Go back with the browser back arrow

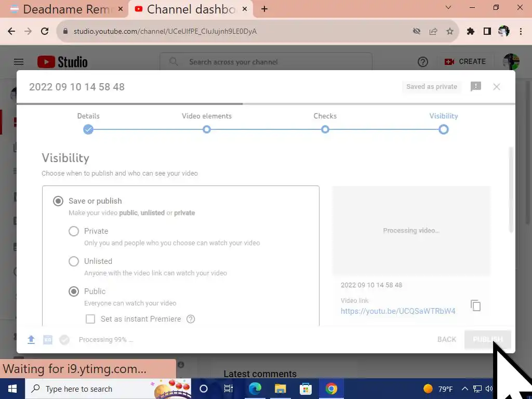[x=11, y=31]
